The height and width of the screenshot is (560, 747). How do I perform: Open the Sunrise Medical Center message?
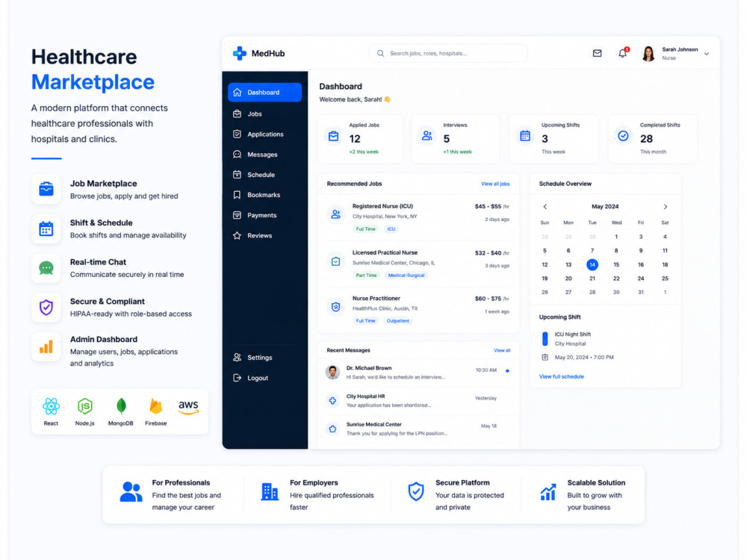[418, 429]
